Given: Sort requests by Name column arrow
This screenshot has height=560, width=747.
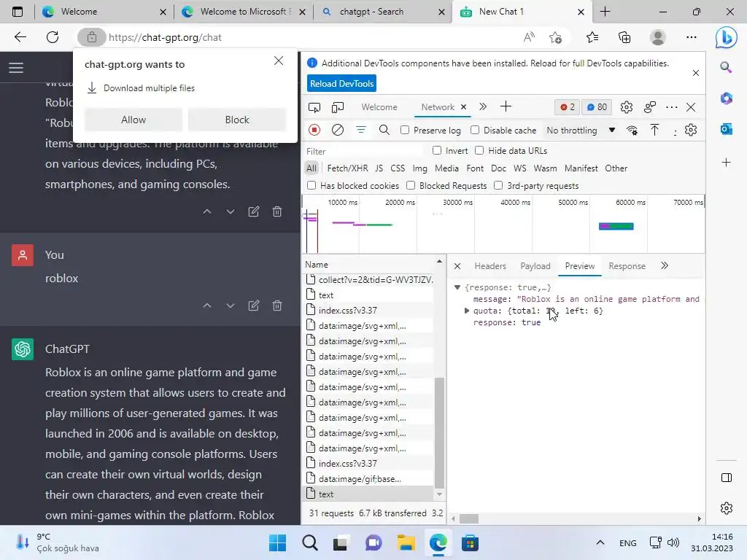Looking at the screenshot, I should pyautogui.click(x=439, y=262).
